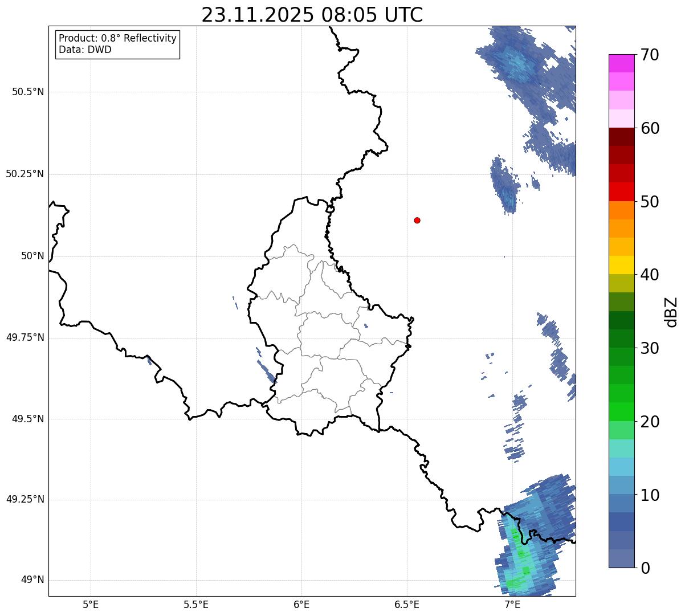Click the title text 23.11.2025 08:05 UTC
The image size is (685, 616).
(x=312, y=15)
